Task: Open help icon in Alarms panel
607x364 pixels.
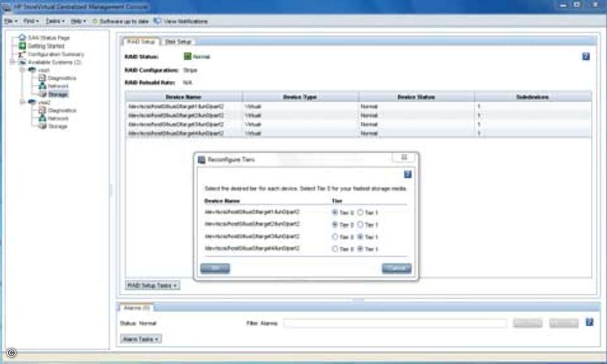Action: 589,322
